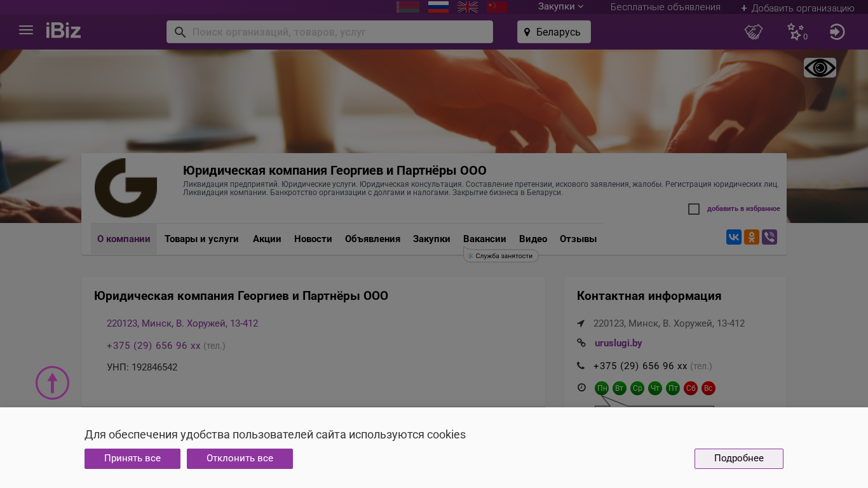Viewport: 868px width, 488px height.
Task: Select the Belarus flag language
Action: [x=408, y=7]
